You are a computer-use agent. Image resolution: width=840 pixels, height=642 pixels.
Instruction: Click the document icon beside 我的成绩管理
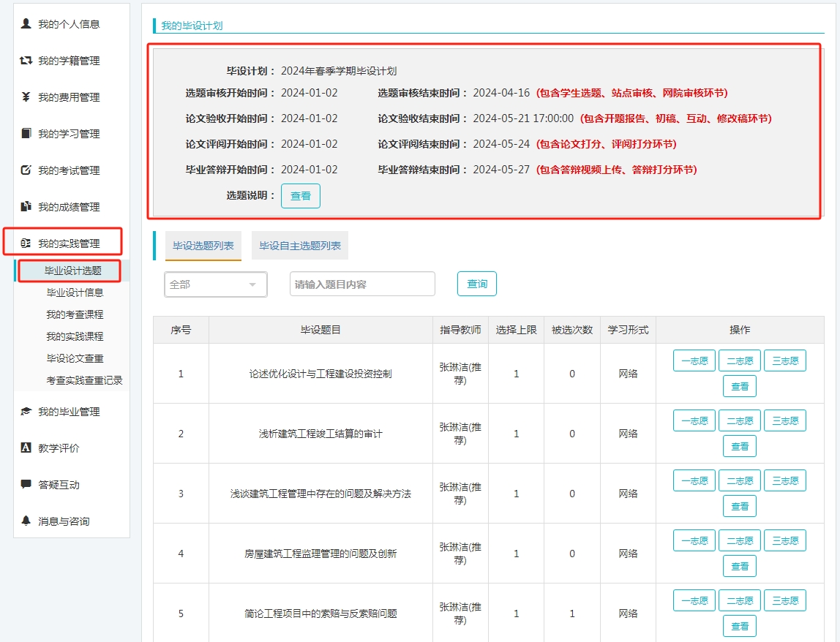point(26,207)
